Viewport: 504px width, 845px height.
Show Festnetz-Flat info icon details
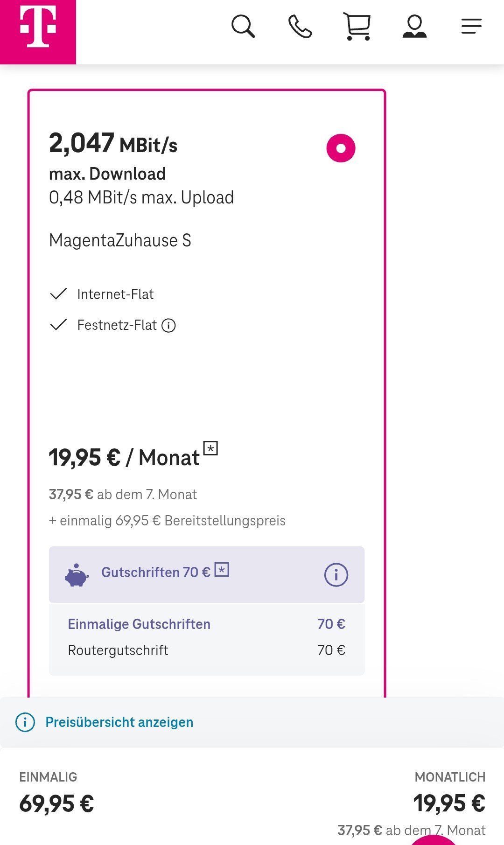coord(168,325)
